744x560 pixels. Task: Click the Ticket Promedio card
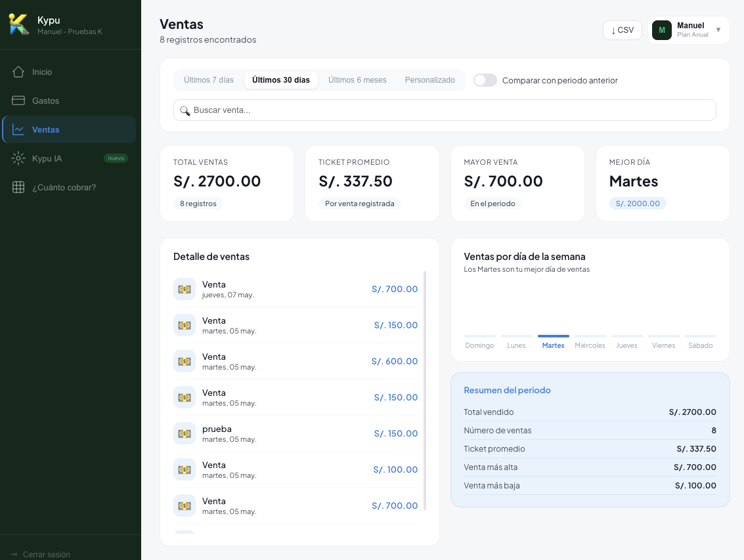(372, 183)
